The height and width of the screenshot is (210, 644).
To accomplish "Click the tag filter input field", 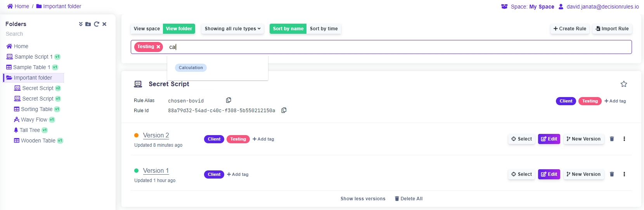I will pyautogui.click(x=388, y=47).
